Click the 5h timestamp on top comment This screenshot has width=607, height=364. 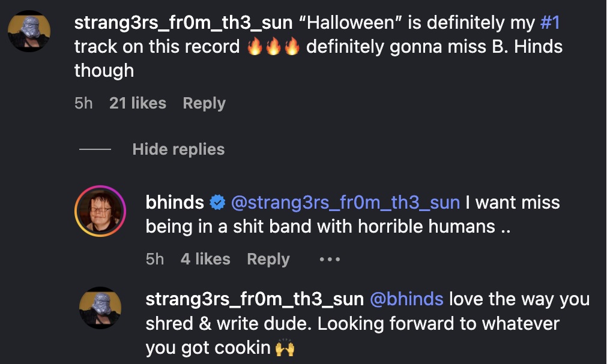(83, 103)
